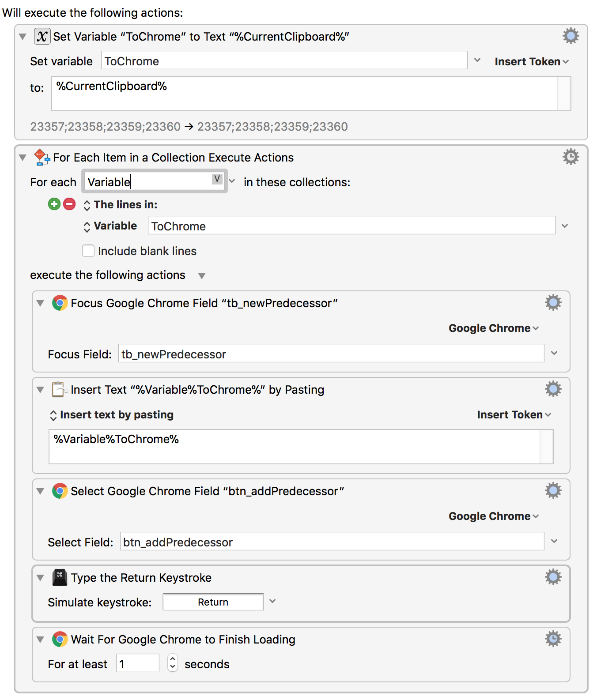Open dropdown next to tb_newPredecessor field
This screenshot has width=597, height=700.
554,353
